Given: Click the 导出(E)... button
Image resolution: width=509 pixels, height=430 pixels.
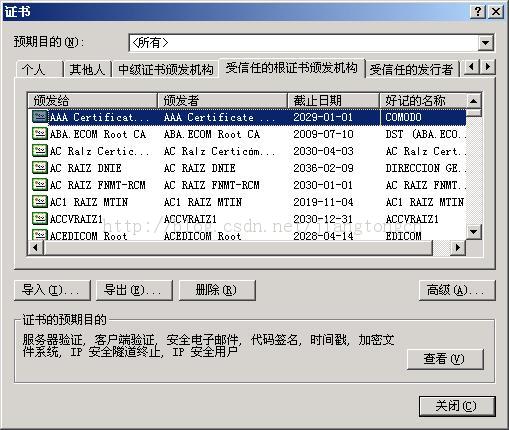Looking at the screenshot, I should coord(134,290).
